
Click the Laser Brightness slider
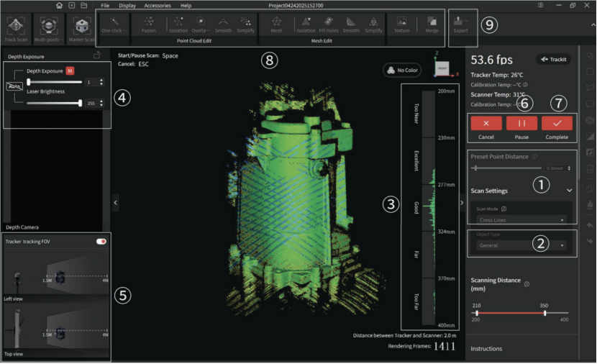(x=53, y=103)
